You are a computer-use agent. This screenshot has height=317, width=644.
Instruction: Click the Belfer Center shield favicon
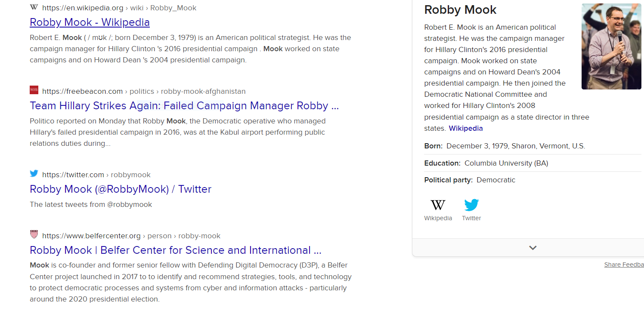click(34, 234)
